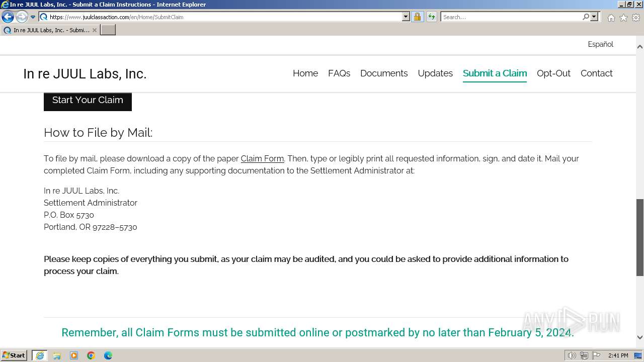Open the recent pages dropdown arrow
This screenshot has width=644, height=362.
tap(33, 17)
